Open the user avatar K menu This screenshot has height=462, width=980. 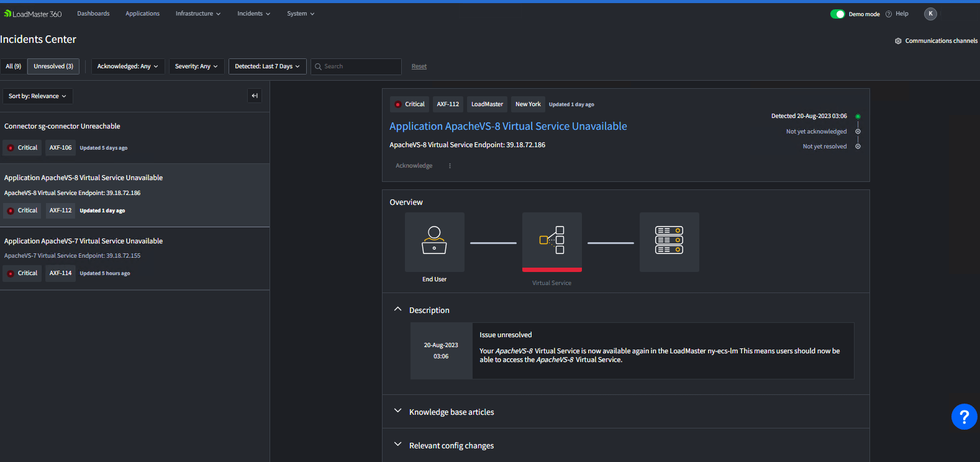point(930,14)
